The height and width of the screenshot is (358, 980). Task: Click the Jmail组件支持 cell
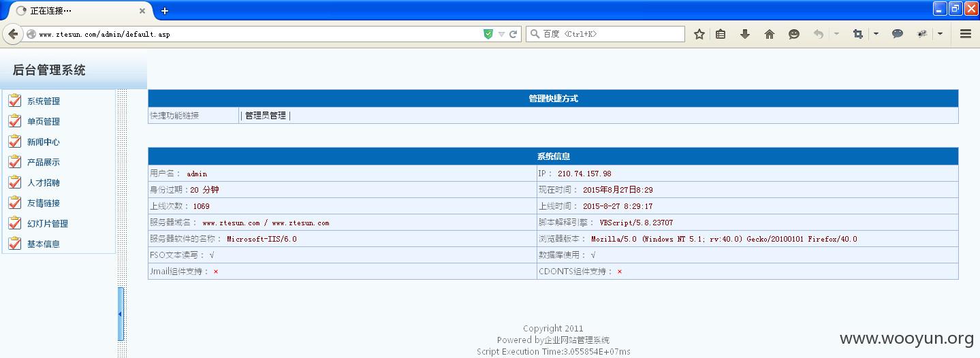pos(343,272)
